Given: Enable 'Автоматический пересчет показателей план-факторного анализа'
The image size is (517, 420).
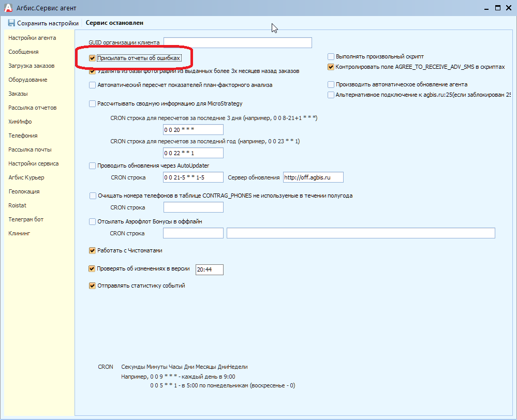Looking at the screenshot, I should [x=92, y=85].
